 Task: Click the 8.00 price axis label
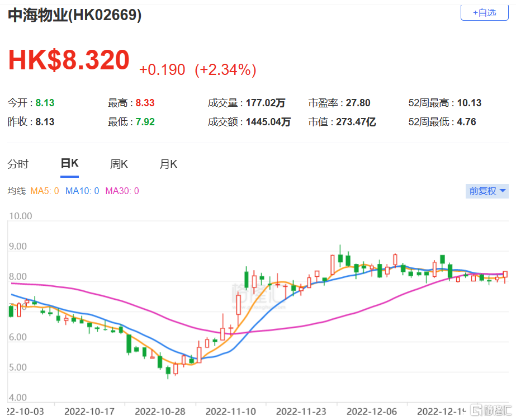coord(18,276)
